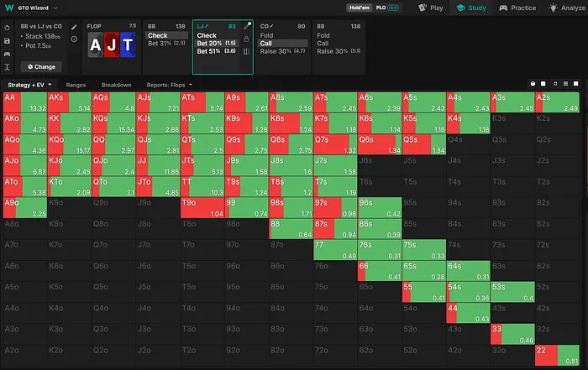Choose BB Check action
Screen dimensions: 588x370
[166, 35]
